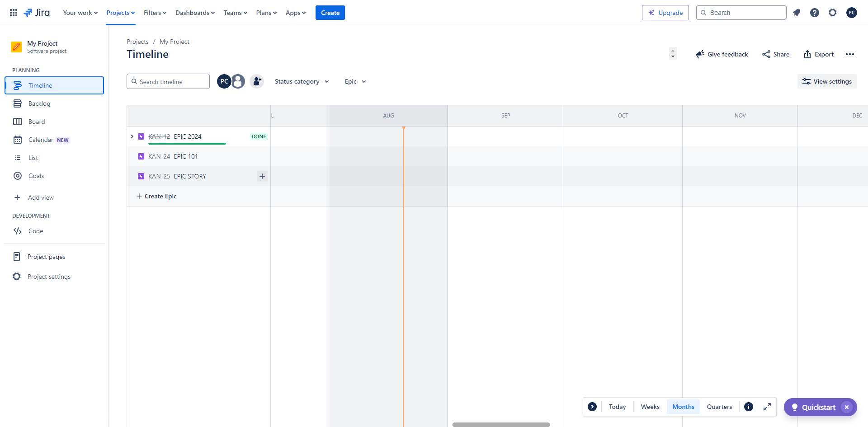Share the timeline

[x=776, y=54]
